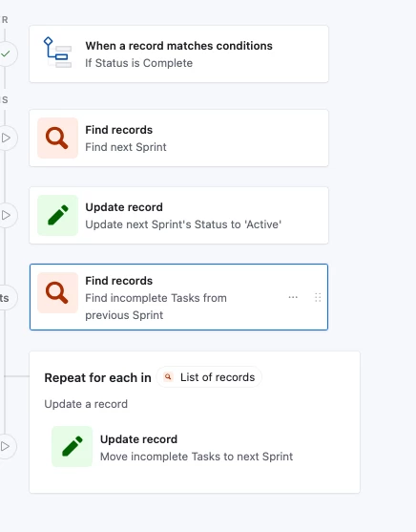Click the magnifier icon for Find incomplete Tasks
The height and width of the screenshot is (532, 416).
tap(57, 293)
